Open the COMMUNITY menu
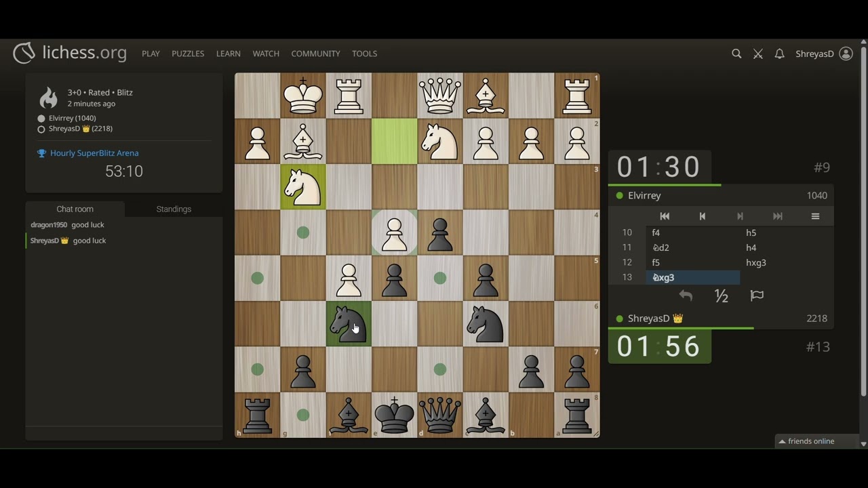Viewport: 868px width, 488px height. pos(315,54)
